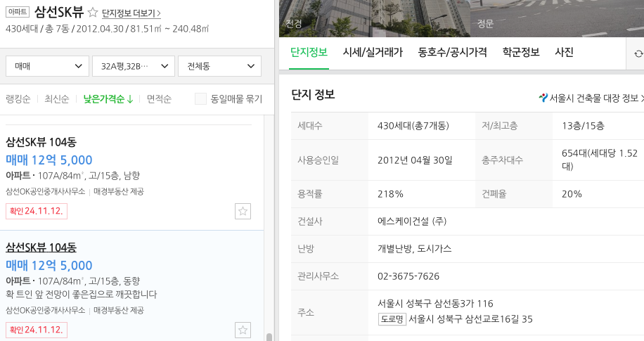The height and width of the screenshot is (341, 644).
Task: Switch to 동호수/공시가격 tab
Action: pos(453,52)
